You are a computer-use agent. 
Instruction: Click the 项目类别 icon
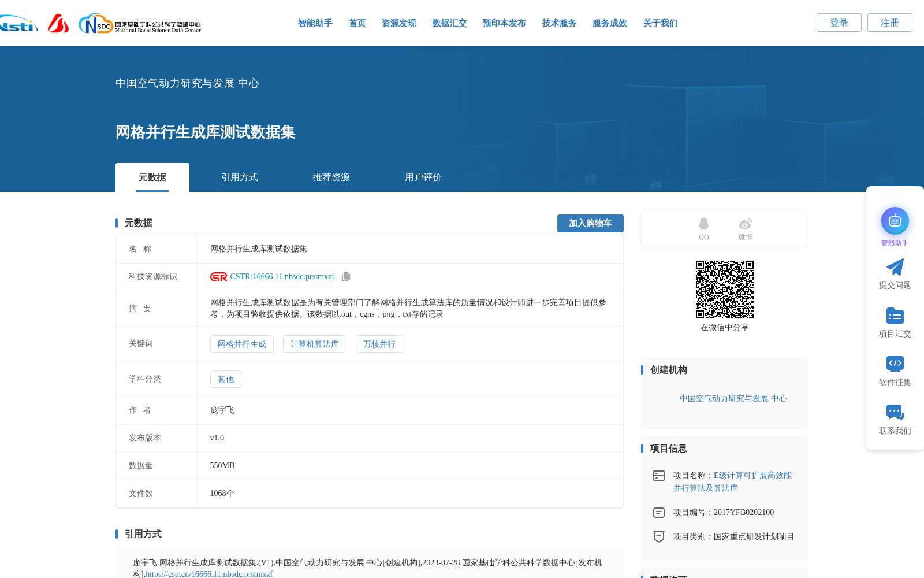pyautogui.click(x=659, y=537)
